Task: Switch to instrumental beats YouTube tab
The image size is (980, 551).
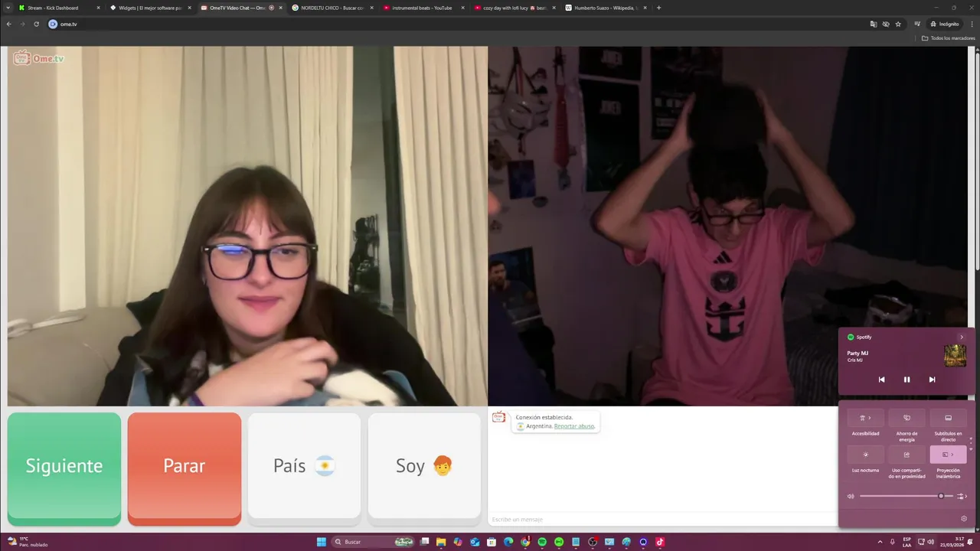Action: (x=422, y=8)
